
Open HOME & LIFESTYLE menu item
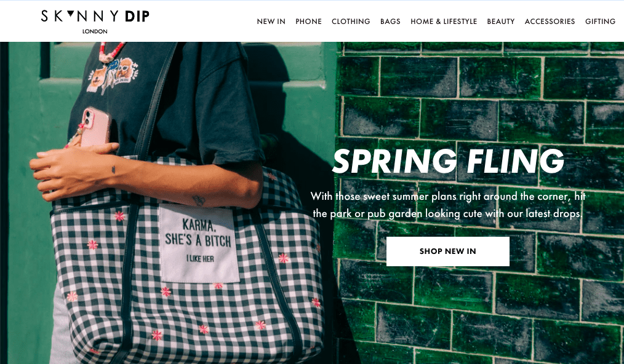pyautogui.click(x=444, y=22)
